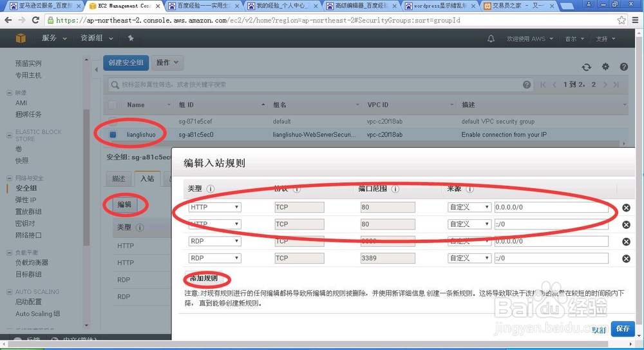Image resolution: width=644 pixels, height=350 pixels.
Task: Change type dropdown of first HTTP rule
Action: [x=214, y=207]
